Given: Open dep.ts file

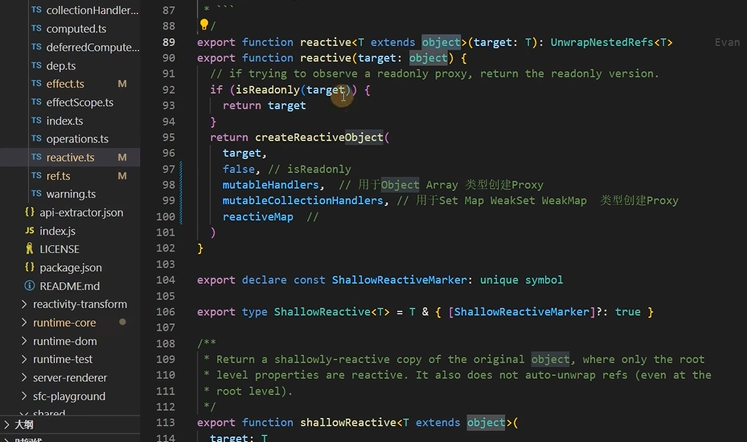Looking at the screenshot, I should tap(61, 66).
